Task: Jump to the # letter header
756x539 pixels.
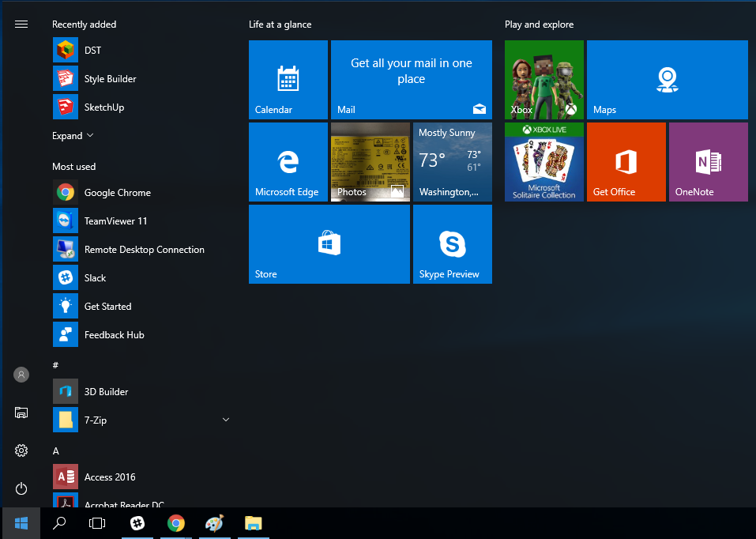Action: point(55,365)
